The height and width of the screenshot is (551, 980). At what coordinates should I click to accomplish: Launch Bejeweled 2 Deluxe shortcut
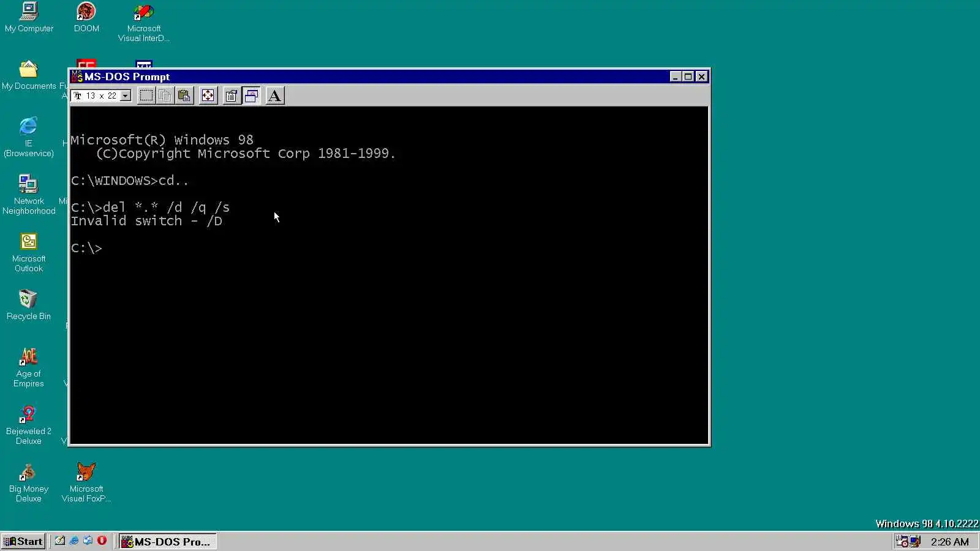coord(29,425)
